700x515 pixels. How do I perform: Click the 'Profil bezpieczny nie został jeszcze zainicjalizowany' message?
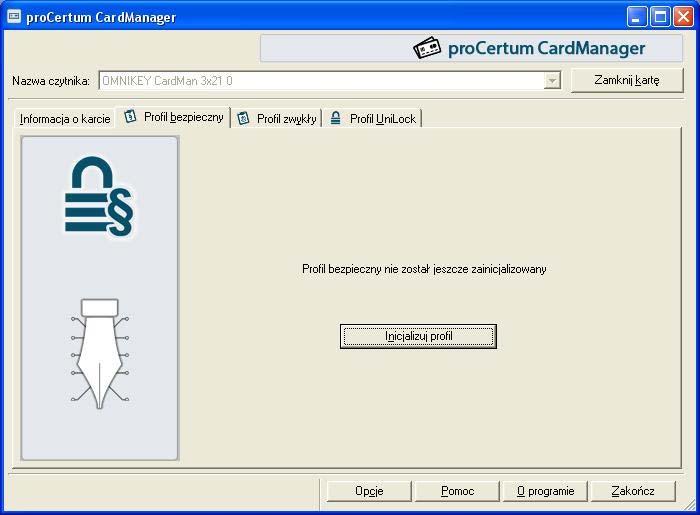(x=424, y=269)
